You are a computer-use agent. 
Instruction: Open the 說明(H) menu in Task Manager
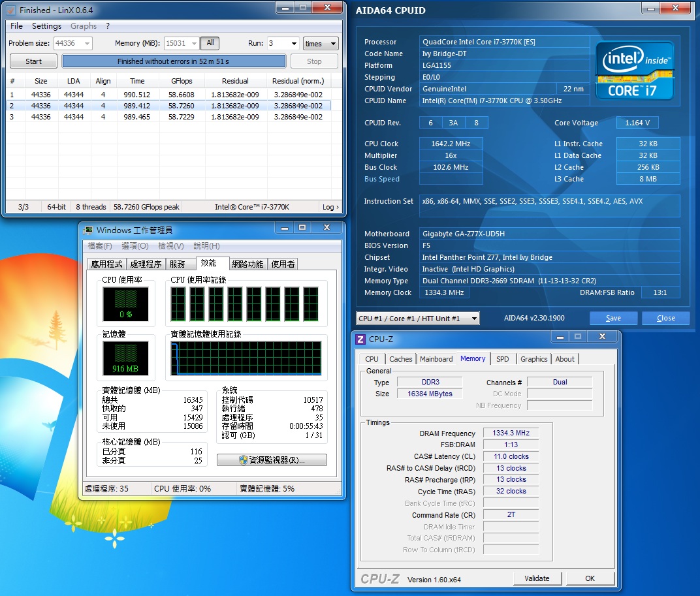pyautogui.click(x=206, y=246)
